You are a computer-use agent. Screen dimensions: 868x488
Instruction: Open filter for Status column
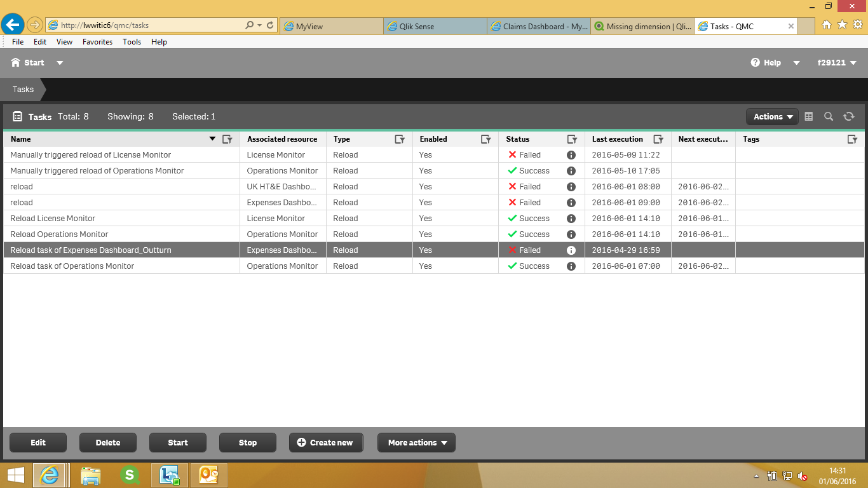(572, 139)
